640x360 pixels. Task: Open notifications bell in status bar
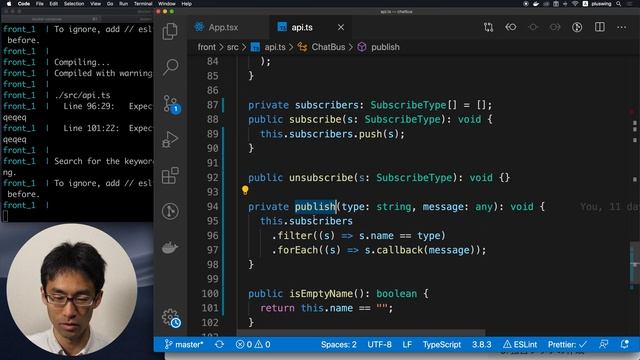(x=624, y=344)
